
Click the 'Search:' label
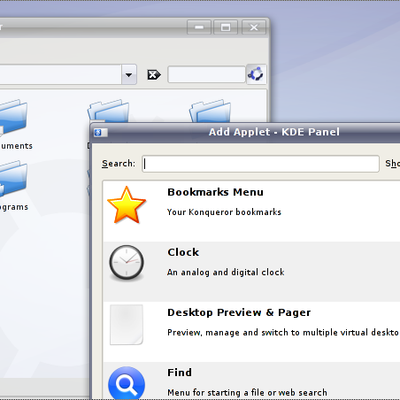119,164
